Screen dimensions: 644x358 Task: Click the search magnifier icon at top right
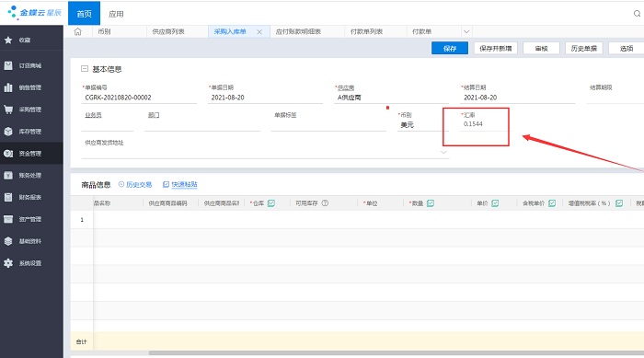point(637,14)
